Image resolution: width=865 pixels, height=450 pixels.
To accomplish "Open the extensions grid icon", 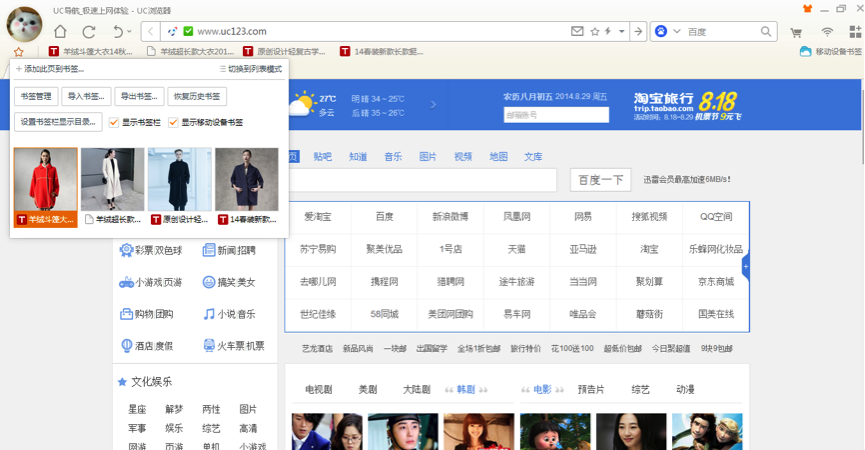I will pos(855,31).
